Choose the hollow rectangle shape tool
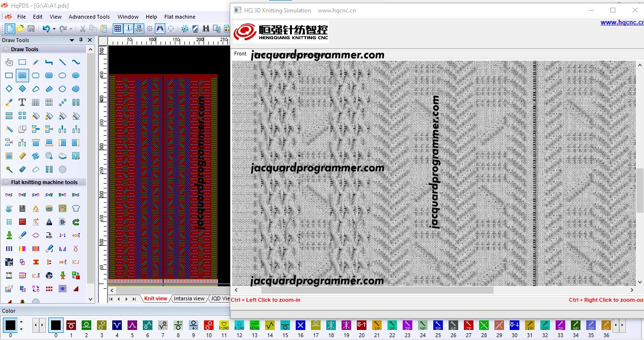Screen dimensions: 644x340 (9, 76)
